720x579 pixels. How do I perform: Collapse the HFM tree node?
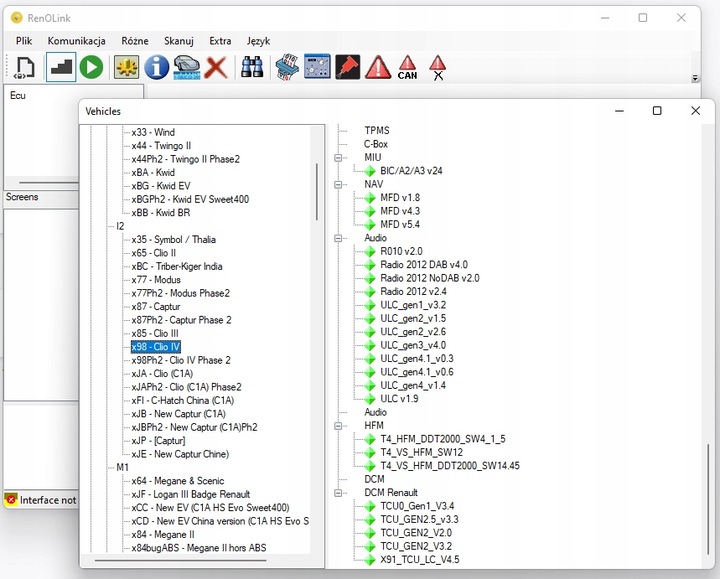[x=340, y=425]
